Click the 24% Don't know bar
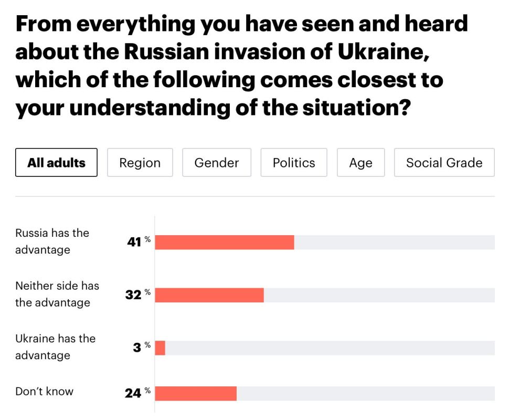 (x=196, y=394)
